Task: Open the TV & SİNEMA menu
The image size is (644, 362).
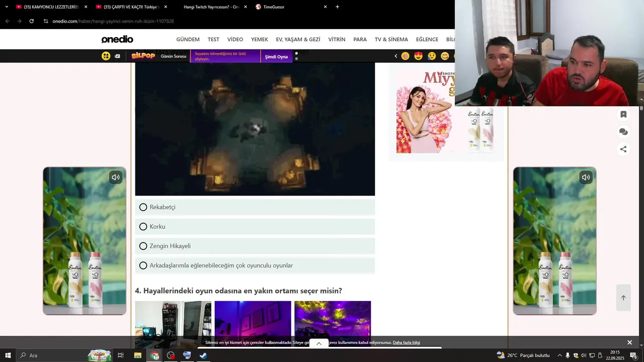Action: [x=391, y=39]
